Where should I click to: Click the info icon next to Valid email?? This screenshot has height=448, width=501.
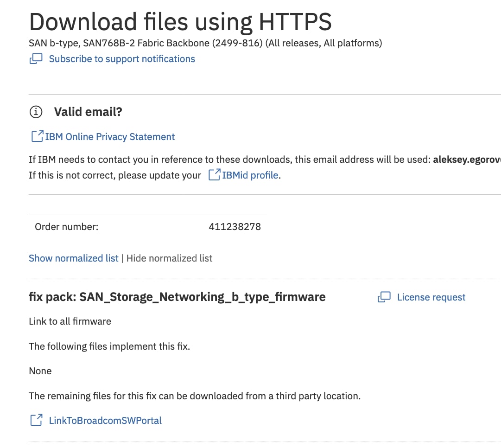[36, 112]
